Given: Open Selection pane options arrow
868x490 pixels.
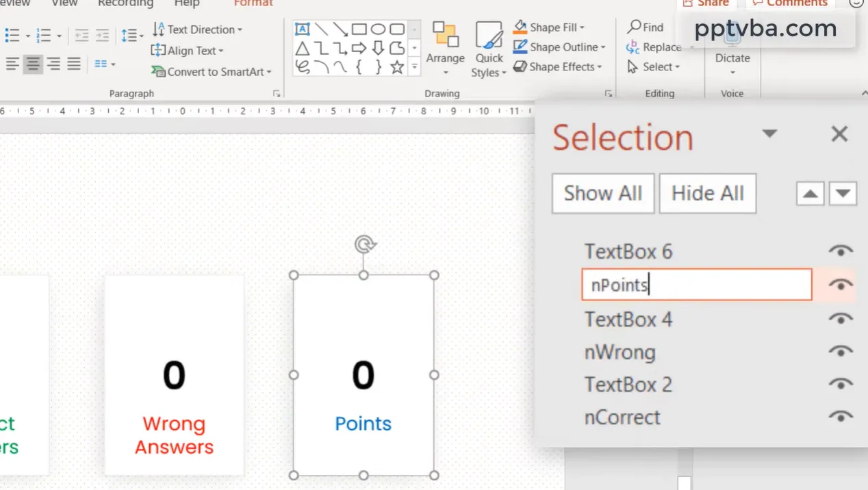Looking at the screenshot, I should click(x=769, y=134).
